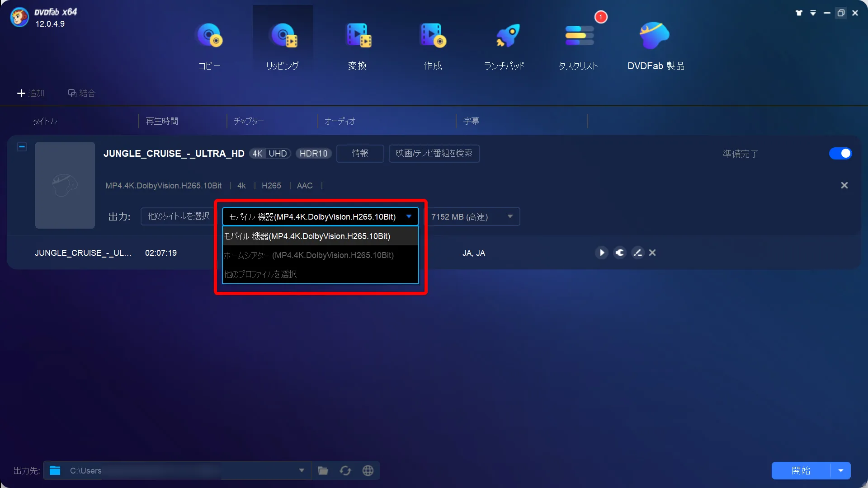Click the refresh output path icon

[345, 470]
